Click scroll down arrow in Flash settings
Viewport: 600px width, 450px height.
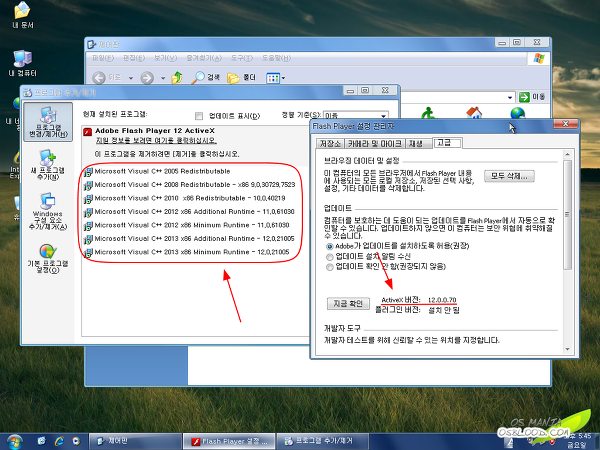pos(567,349)
